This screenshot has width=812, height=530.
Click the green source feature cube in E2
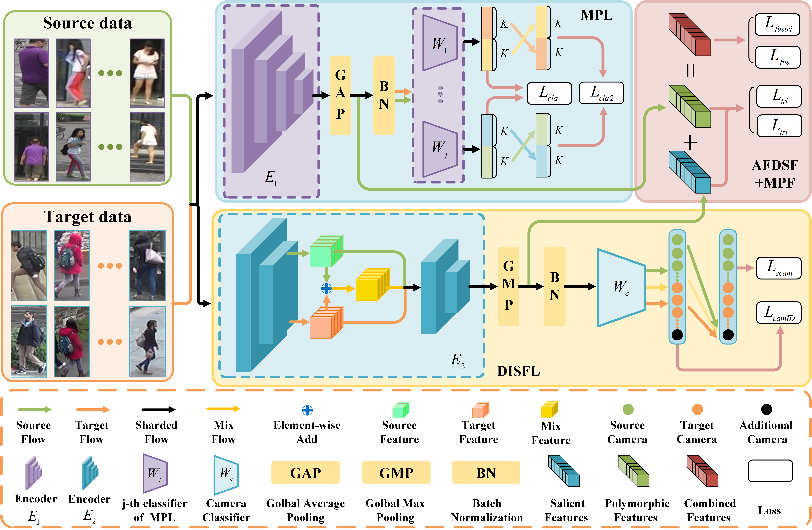click(x=326, y=251)
